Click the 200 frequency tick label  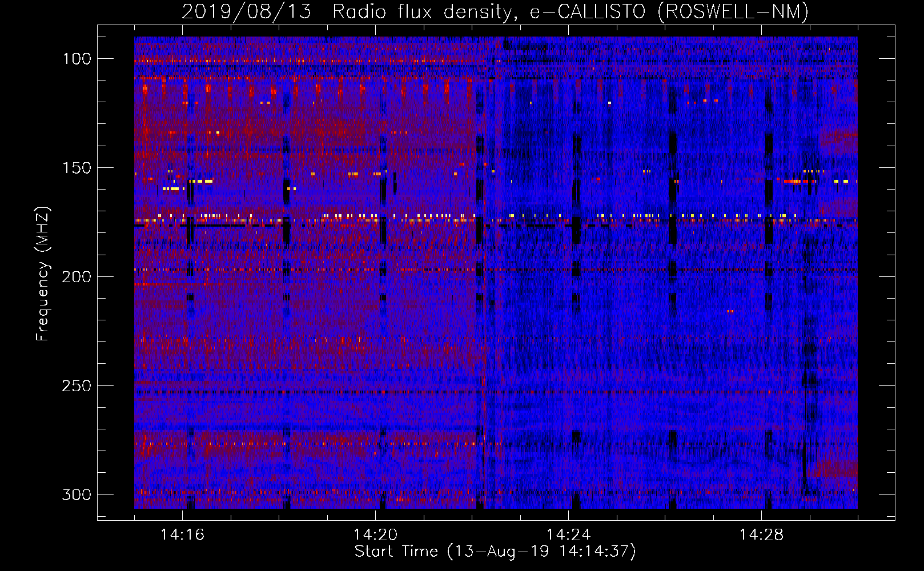77,277
